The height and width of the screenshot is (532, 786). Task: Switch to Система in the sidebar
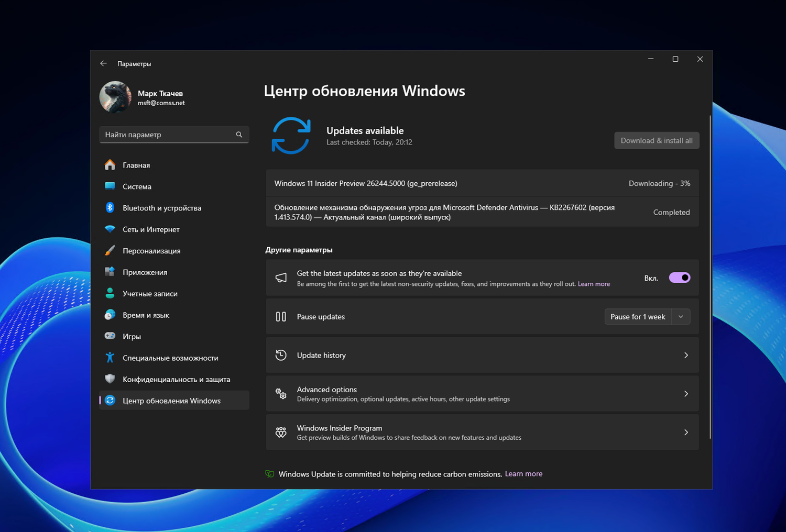click(136, 186)
